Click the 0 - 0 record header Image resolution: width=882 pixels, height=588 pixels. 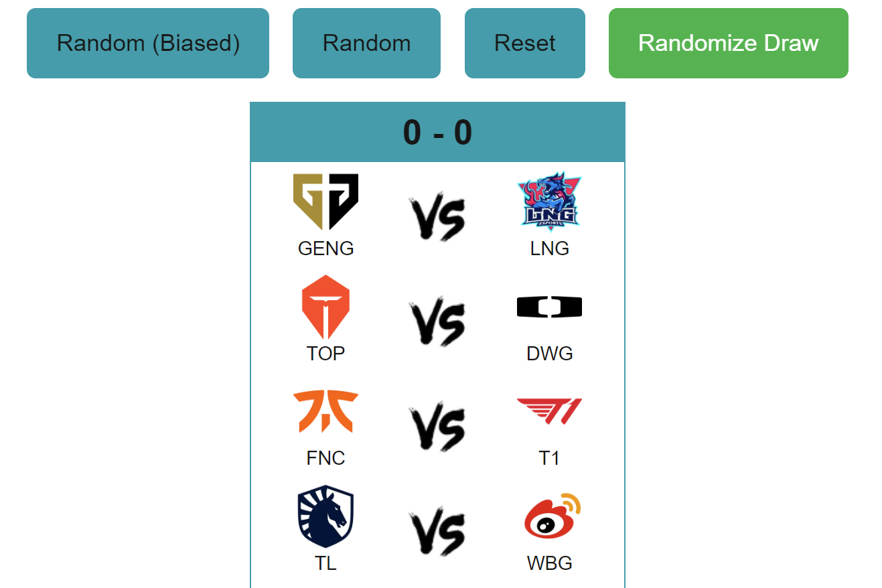pos(437,132)
